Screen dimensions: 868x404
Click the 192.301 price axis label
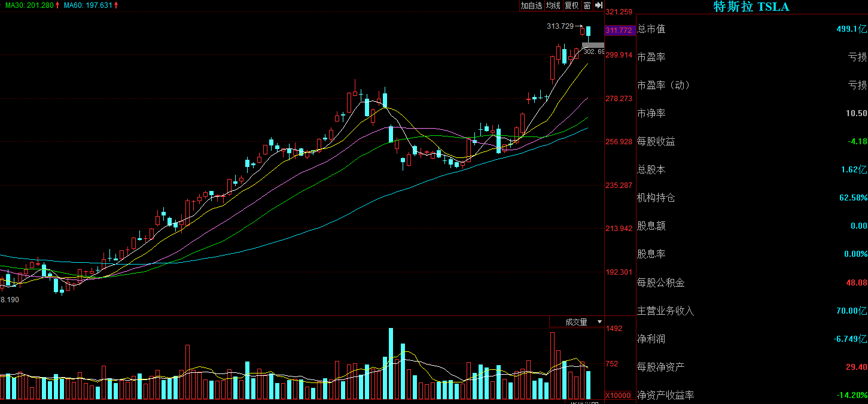coord(619,272)
